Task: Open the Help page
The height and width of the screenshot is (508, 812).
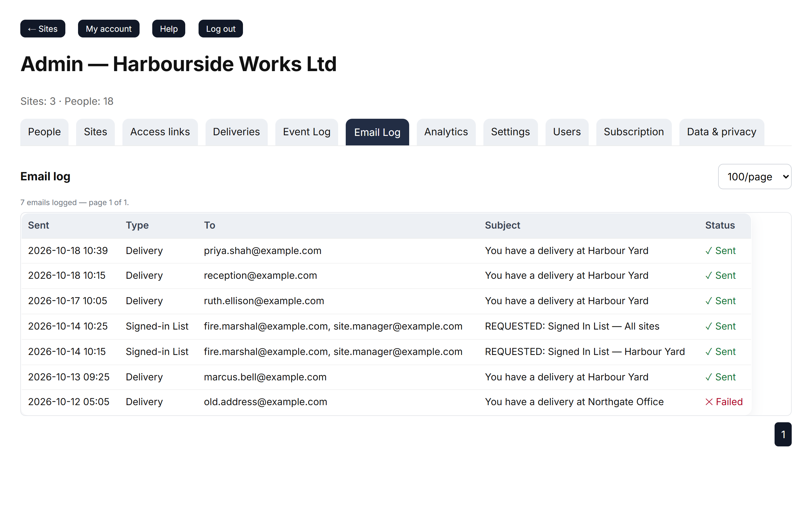Action: pyautogui.click(x=168, y=29)
